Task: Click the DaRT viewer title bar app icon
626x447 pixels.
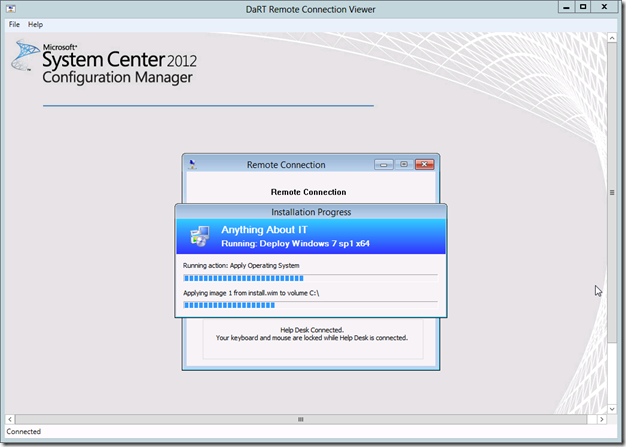Action: point(11,8)
